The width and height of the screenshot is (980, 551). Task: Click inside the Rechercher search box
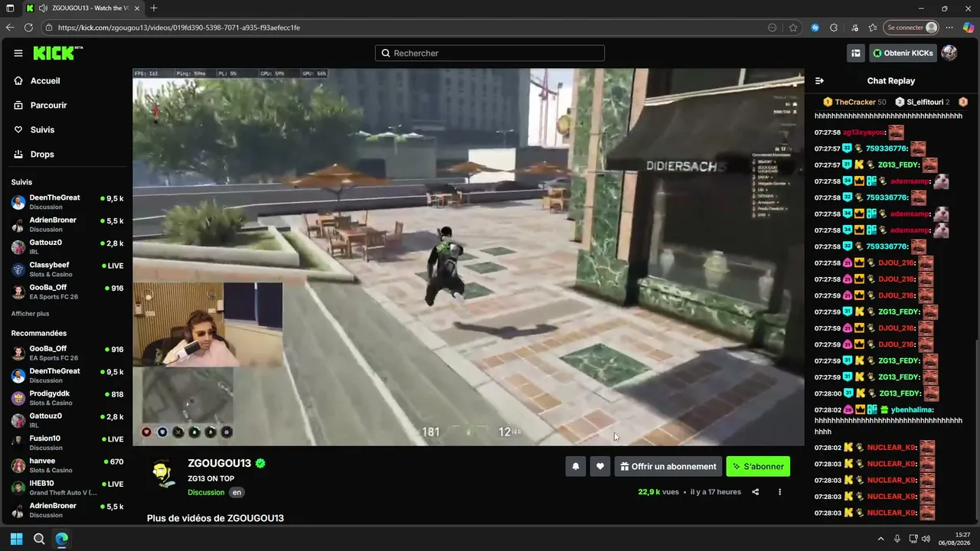click(490, 53)
